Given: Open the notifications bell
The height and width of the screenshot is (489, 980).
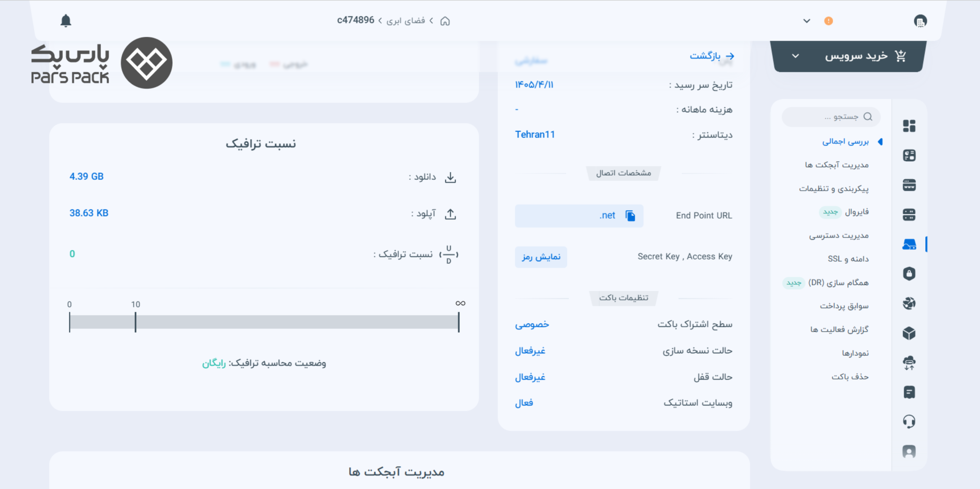Looking at the screenshot, I should 66,21.
